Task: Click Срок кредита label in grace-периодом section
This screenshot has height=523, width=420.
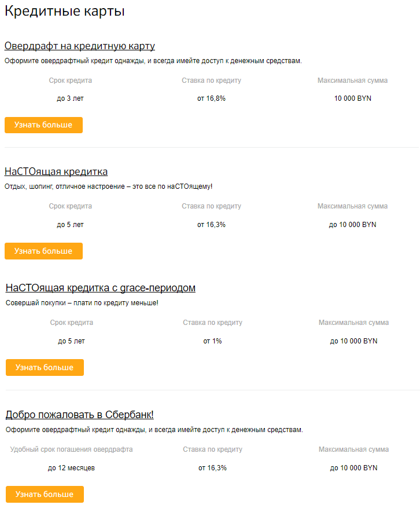Action: coord(72,323)
